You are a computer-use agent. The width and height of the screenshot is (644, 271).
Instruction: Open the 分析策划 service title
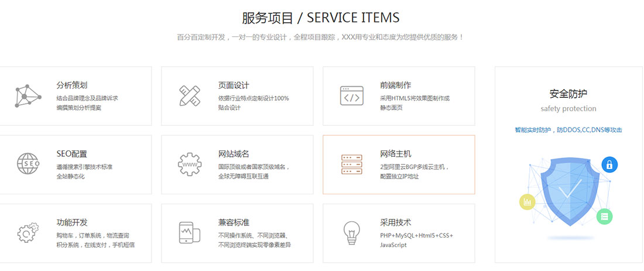(72, 85)
